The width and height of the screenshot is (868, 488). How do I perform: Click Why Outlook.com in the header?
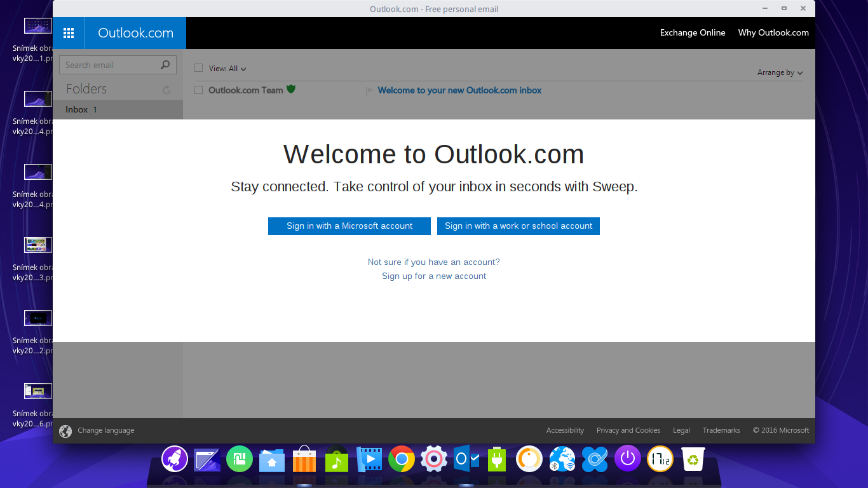click(773, 33)
